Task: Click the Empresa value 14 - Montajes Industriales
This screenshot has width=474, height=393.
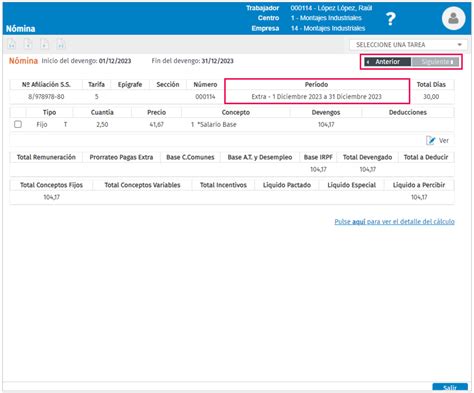Action: click(328, 28)
